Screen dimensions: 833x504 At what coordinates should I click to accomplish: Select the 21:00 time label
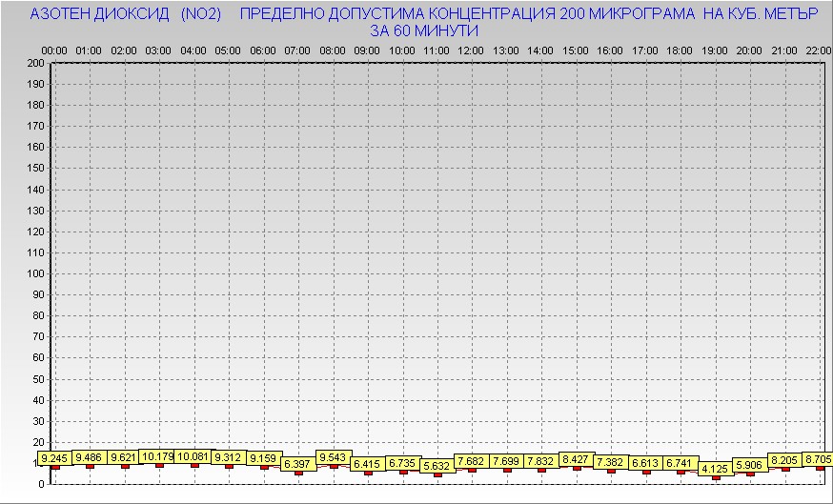[x=784, y=51]
